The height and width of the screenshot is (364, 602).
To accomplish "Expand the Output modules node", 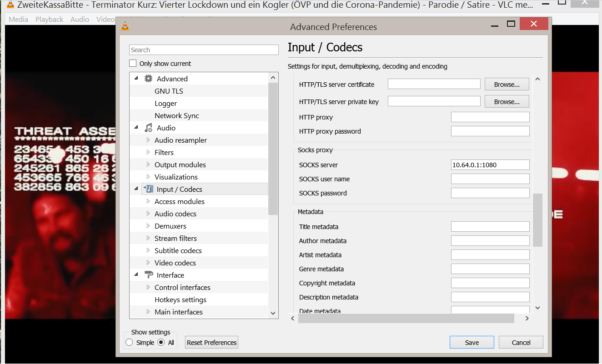I will [x=148, y=165].
